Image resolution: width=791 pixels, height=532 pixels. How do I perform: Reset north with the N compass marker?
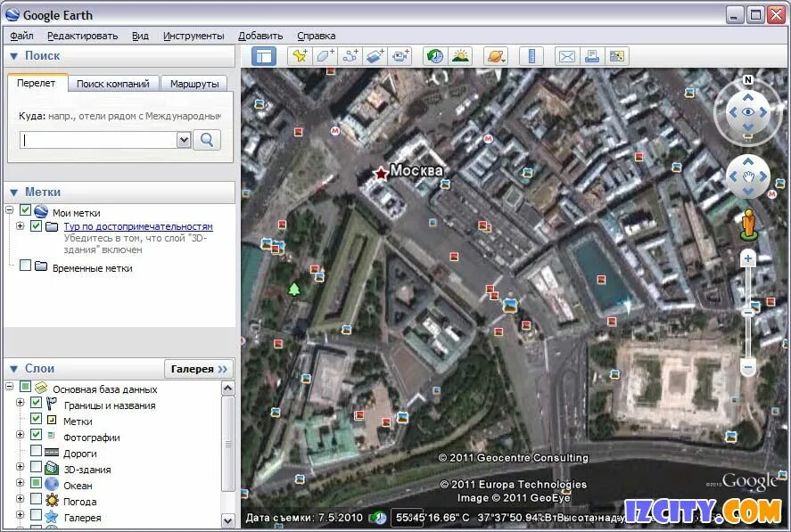coord(748,79)
